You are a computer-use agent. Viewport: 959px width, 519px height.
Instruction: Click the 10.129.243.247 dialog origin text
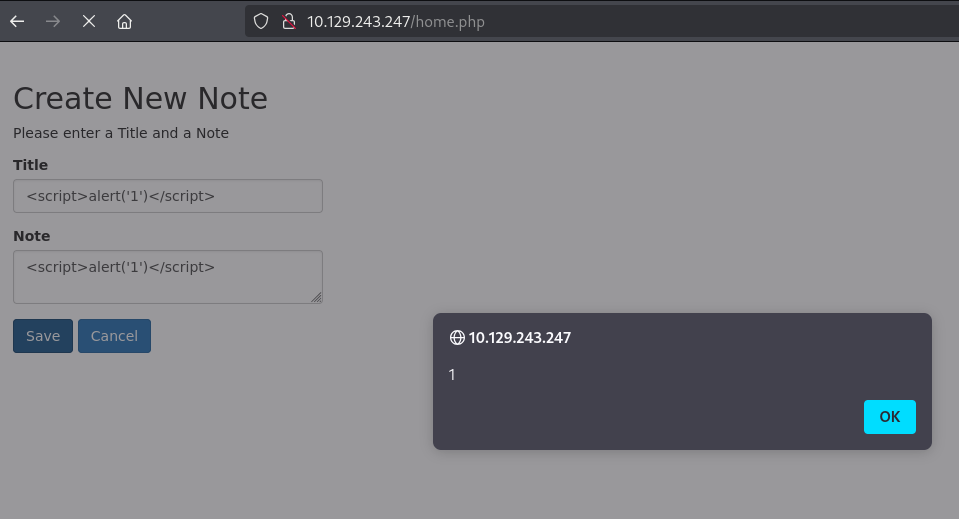pyautogui.click(x=520, y=337)
